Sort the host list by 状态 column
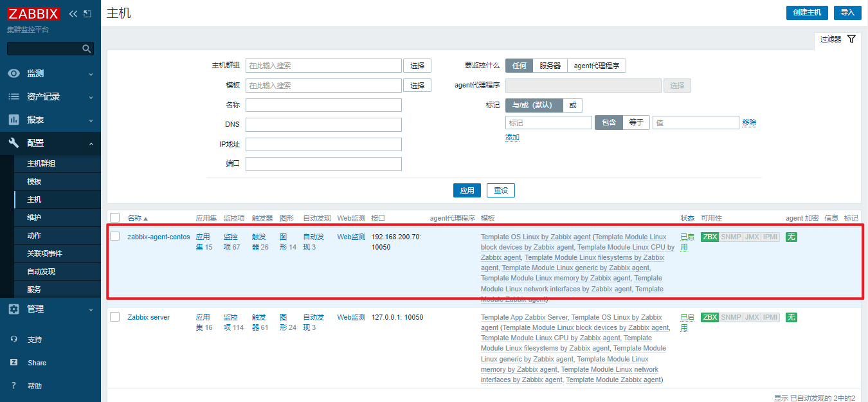 click(x=687, y=218)
